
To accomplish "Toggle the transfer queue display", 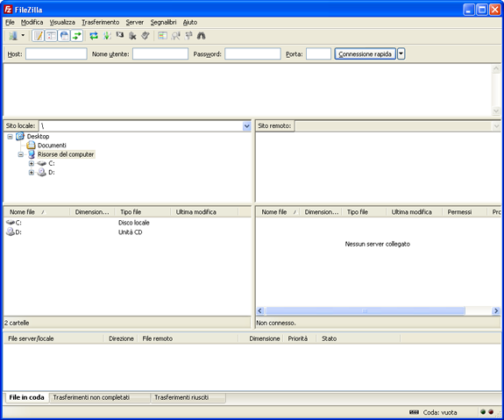I will tap(77, 36).
